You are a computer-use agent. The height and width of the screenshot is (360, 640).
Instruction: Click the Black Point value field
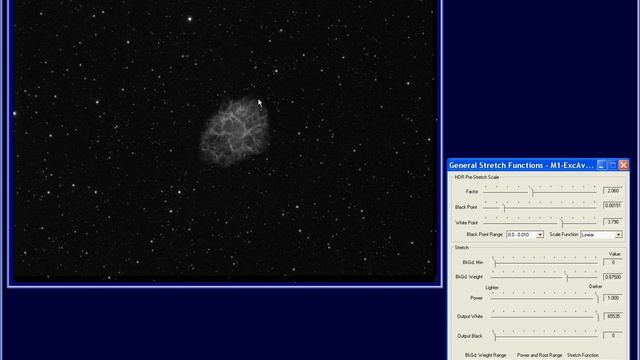click(613, 206)
